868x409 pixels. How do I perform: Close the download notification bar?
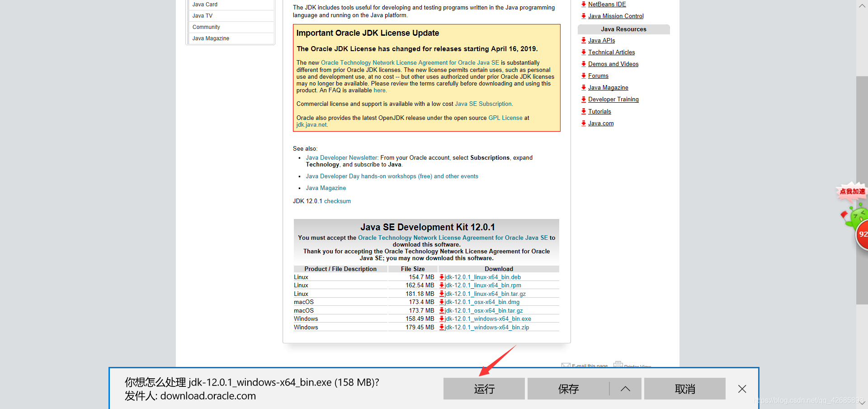(x=742, y=389)
